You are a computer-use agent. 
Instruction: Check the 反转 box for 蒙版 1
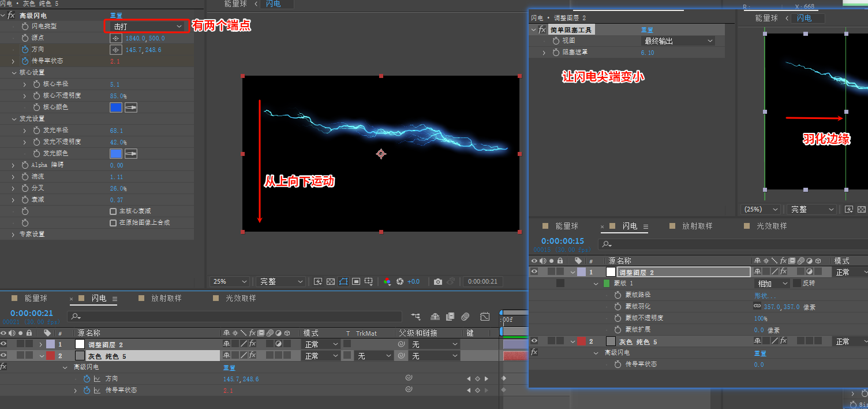pyautogui.click(x=797, y=284)
